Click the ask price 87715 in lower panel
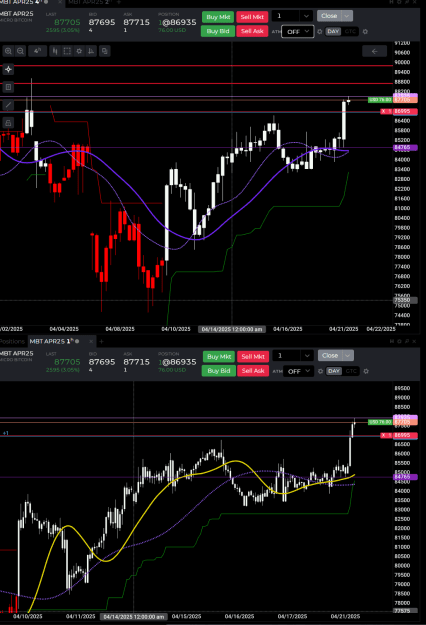This screenshot has width=426, height=625. click(x=137, y=362)
